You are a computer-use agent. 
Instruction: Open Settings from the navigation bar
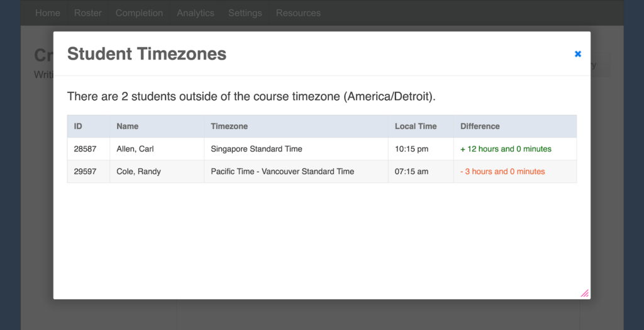coord(245,13)
